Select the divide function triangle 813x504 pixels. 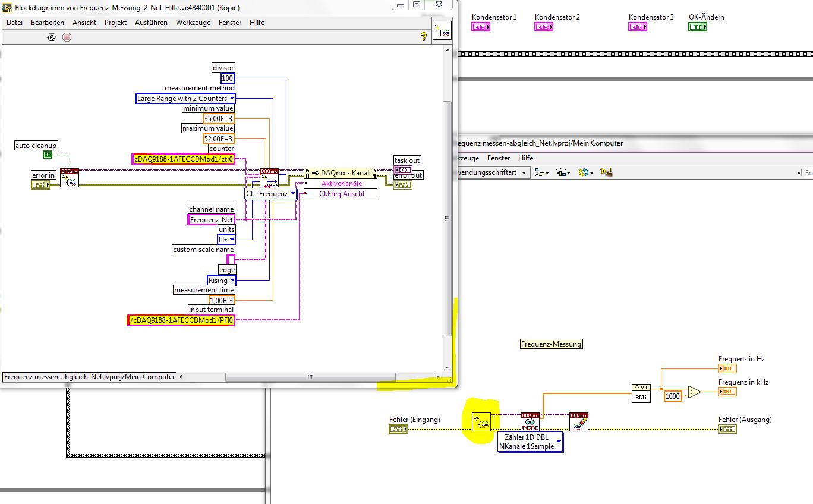(x=694, y=392)
